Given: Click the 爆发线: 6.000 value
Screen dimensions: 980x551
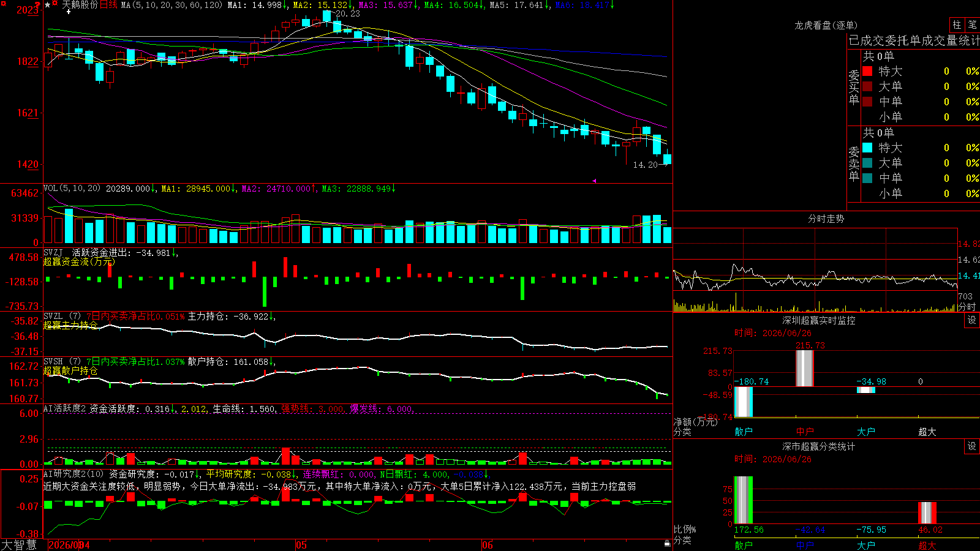Looking at the screenshot, I should tap(382, 408).
